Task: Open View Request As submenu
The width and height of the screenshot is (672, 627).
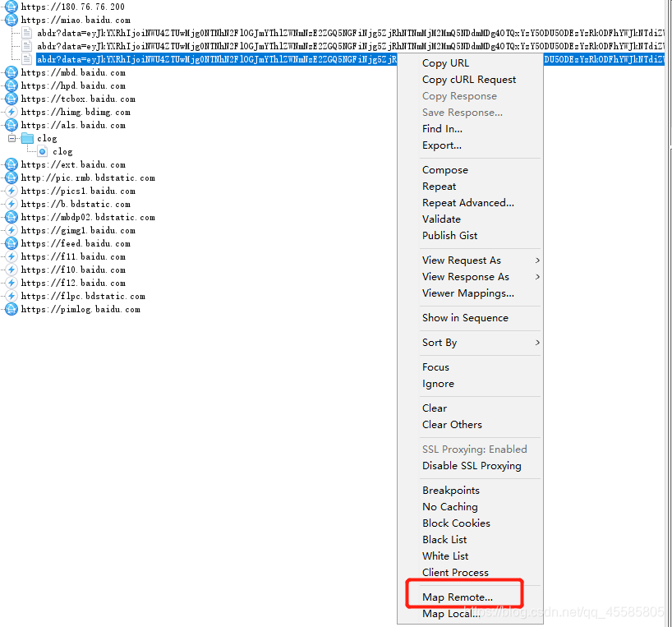Action: pos(480,260)
